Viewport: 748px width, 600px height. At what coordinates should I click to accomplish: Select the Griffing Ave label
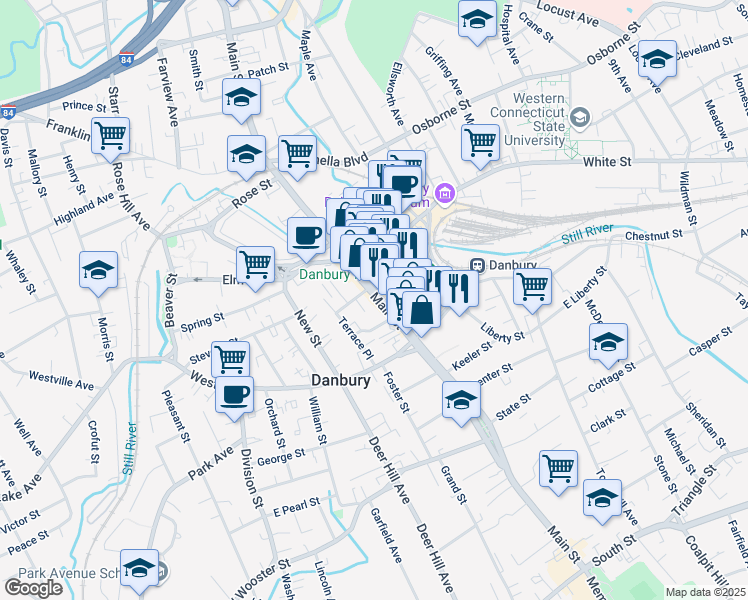point(444,71)
